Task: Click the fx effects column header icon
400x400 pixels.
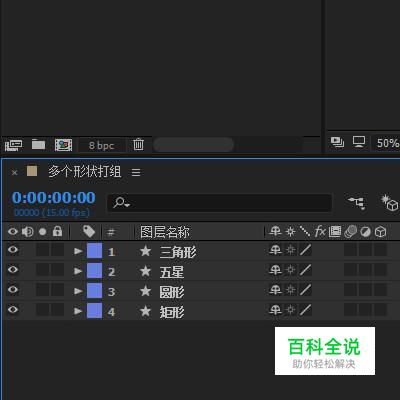Action: pyautogui.click(x=320, y=231)
